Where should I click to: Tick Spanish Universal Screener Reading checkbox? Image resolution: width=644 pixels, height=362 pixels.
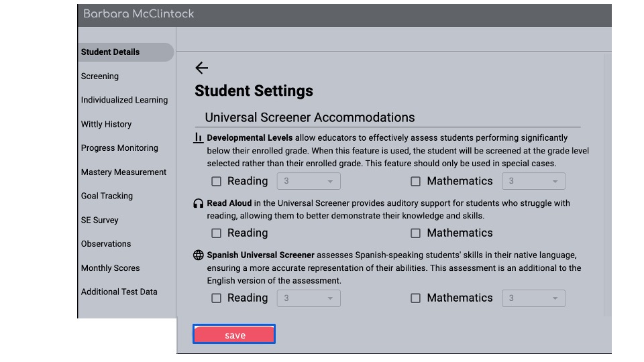point(216,298)
